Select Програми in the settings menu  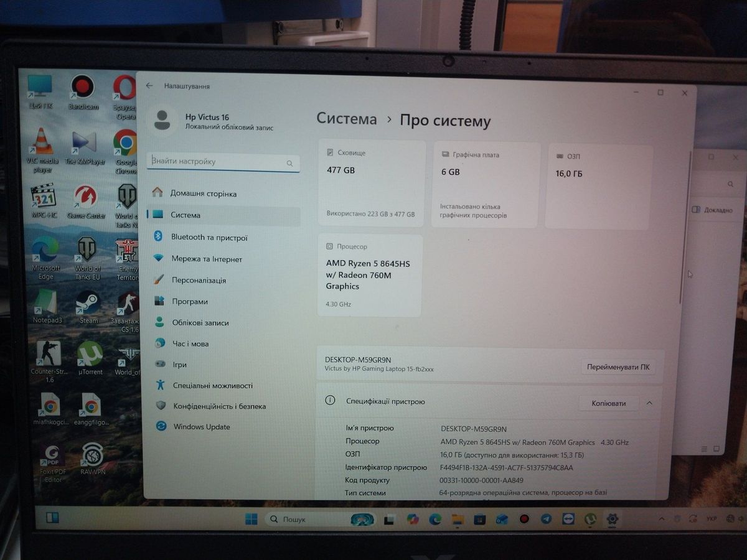(x=189, y=301)
